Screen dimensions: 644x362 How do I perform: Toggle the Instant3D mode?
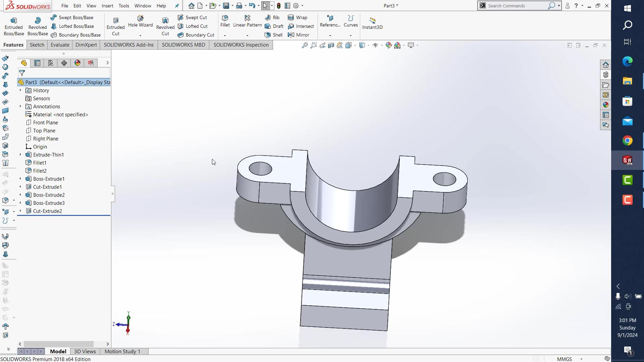[x=372, y=23]
